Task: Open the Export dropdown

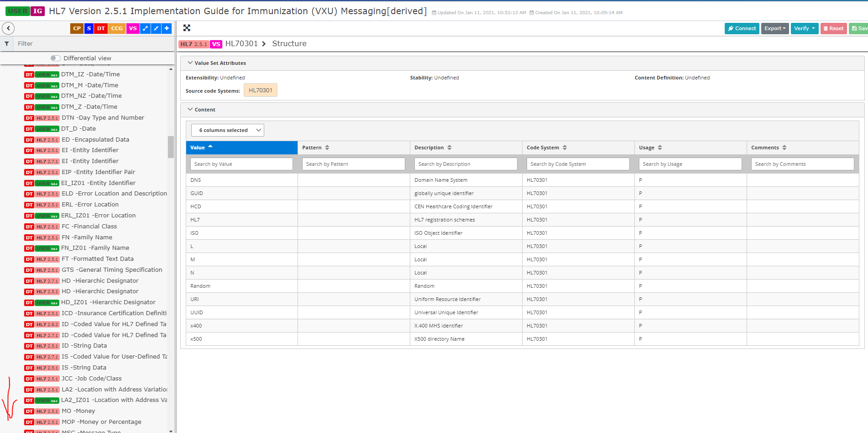Action: coord(774,28)
